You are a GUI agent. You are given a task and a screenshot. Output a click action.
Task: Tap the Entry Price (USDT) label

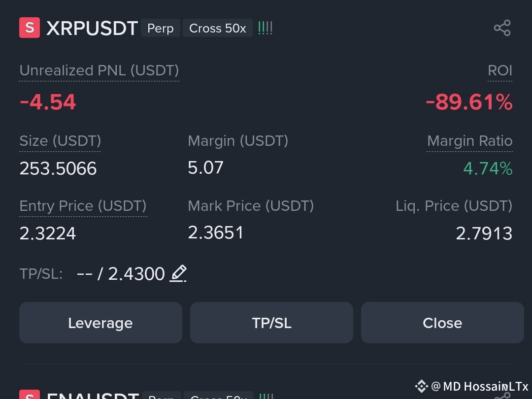point(83,206)
